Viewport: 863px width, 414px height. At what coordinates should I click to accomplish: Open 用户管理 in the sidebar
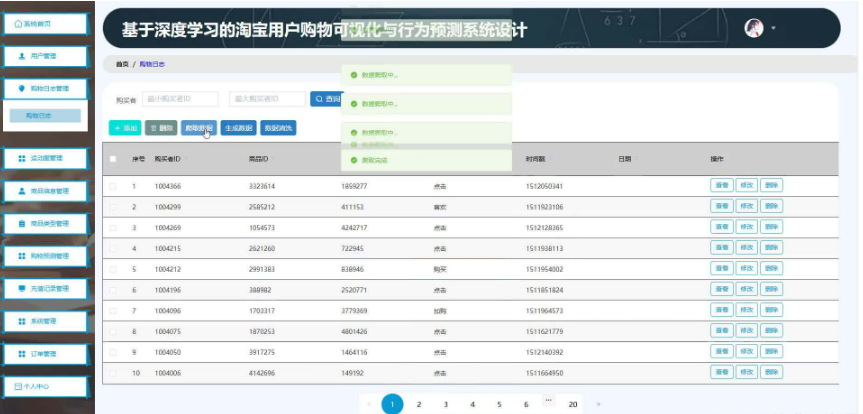pos(45,56)
